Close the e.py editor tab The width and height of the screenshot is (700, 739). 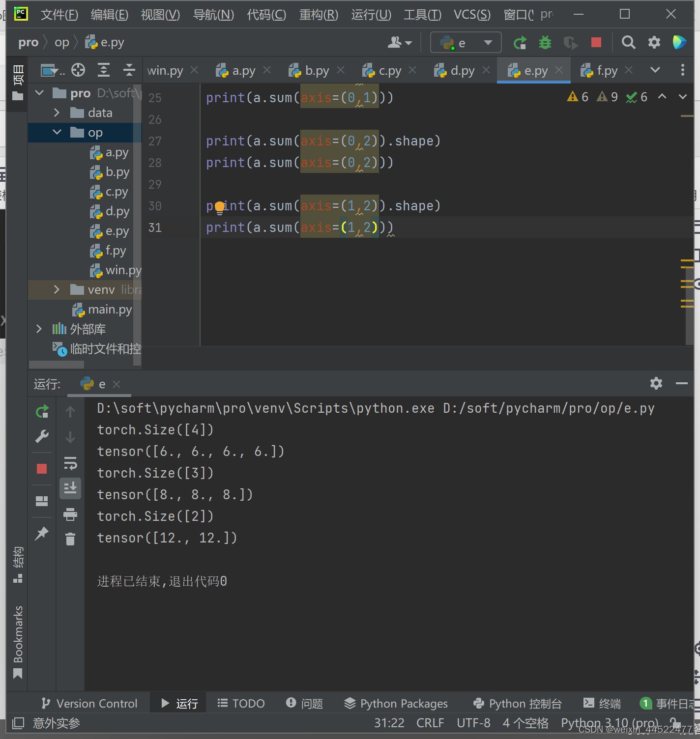click(x=559, y=70)
